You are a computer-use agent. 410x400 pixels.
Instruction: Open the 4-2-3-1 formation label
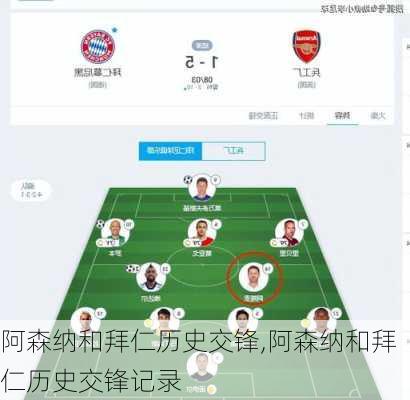31,191
